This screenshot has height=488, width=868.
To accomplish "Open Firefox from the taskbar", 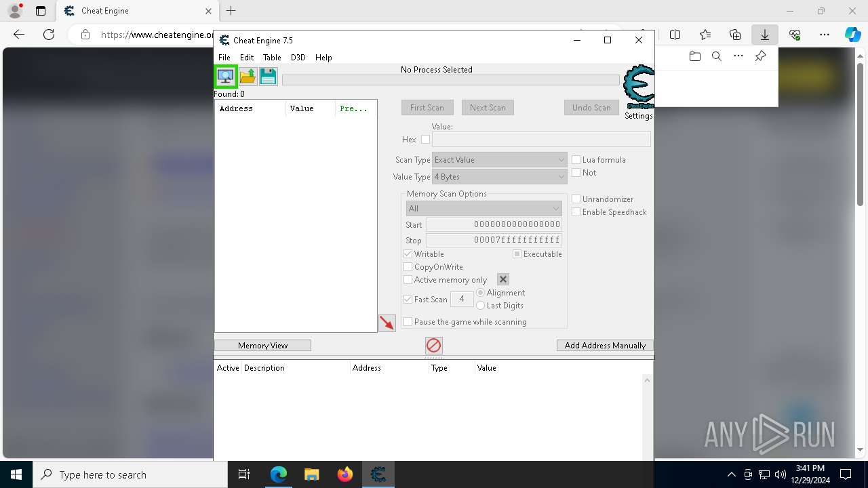I will [345, 474].
